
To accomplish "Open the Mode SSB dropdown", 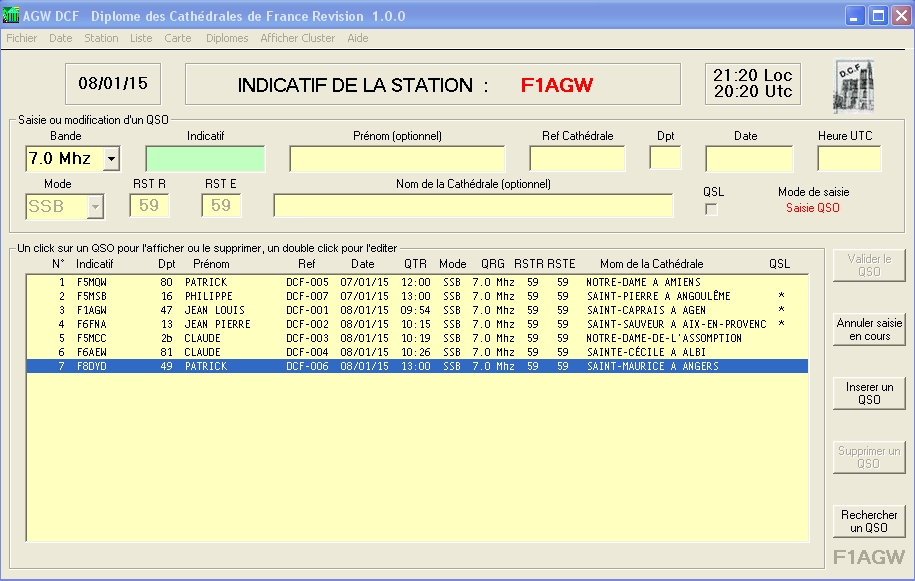I will 95,206.
